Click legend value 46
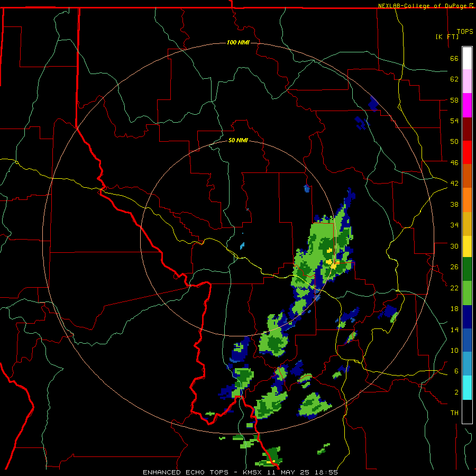This screenshot has width=476, height=476. [x=454, y=163]
